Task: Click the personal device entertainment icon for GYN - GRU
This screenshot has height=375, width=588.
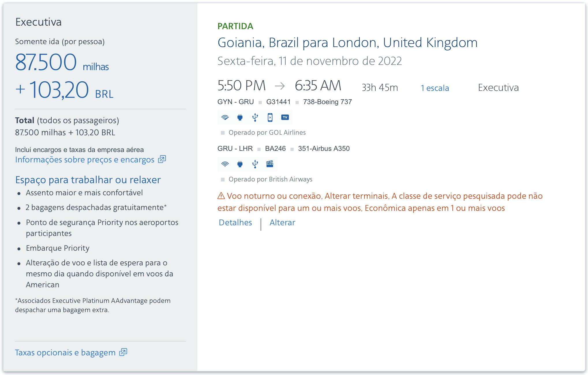Action: pyautogui.click(x=270, y=117)
